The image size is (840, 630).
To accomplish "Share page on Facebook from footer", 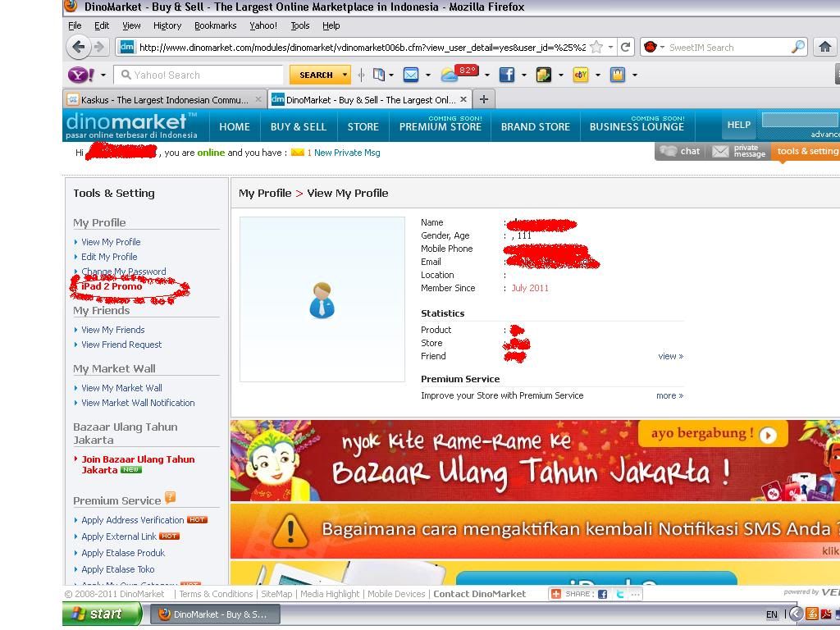I will (603, 594).
